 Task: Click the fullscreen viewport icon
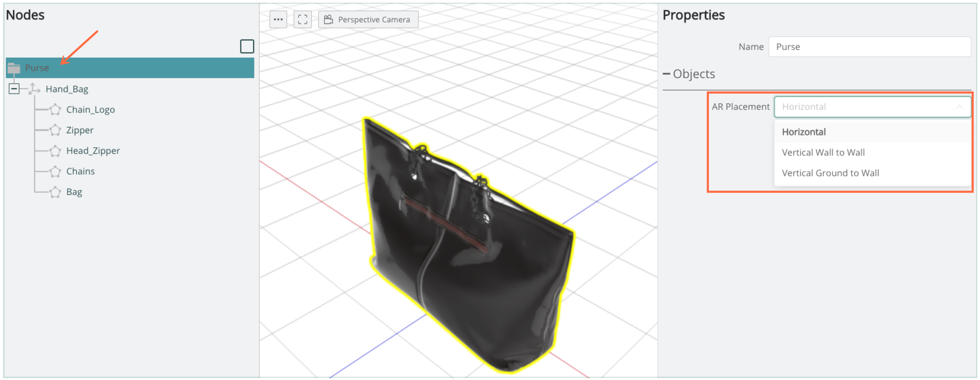pos(302,20)
